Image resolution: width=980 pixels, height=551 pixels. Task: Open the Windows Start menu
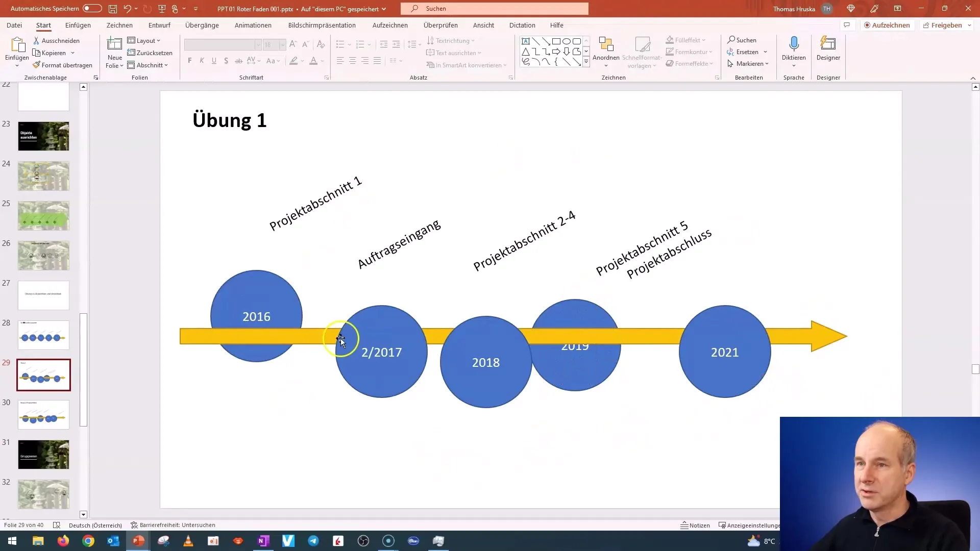pyautogui.click(x=12, y=541)
